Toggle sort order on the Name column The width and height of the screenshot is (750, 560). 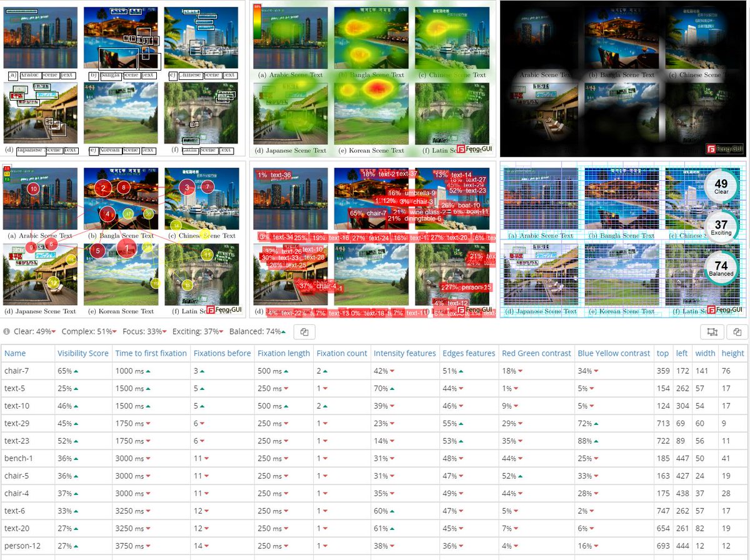tap(15, 353)
